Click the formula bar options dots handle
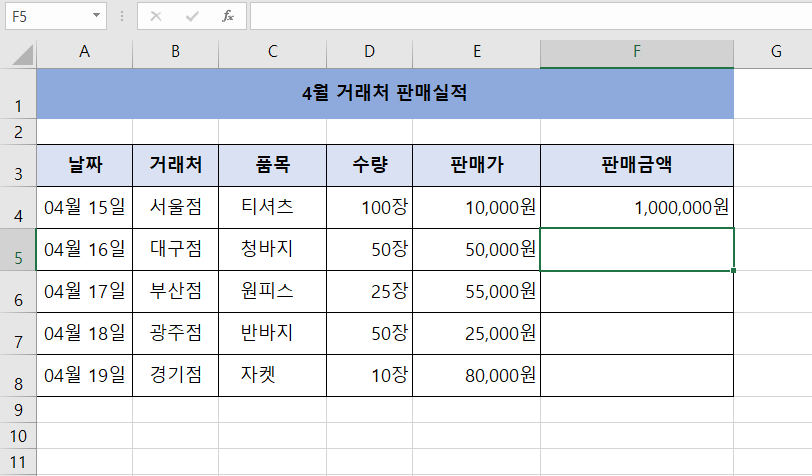Screen dimensions: 812x476 (x=122, y=16)
